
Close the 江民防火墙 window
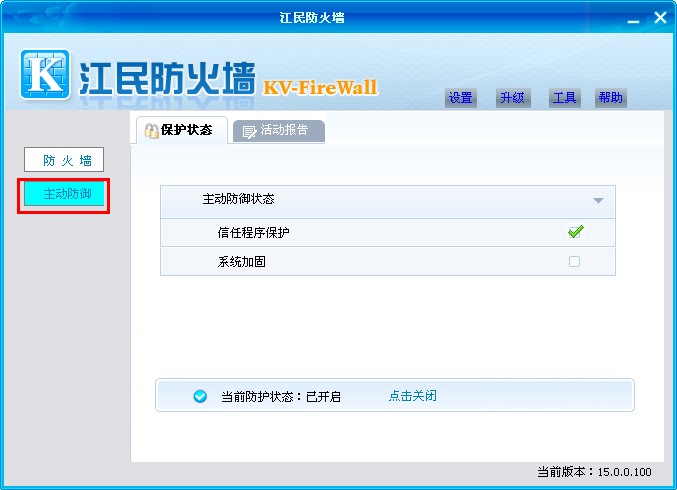[x=660, y=18]
